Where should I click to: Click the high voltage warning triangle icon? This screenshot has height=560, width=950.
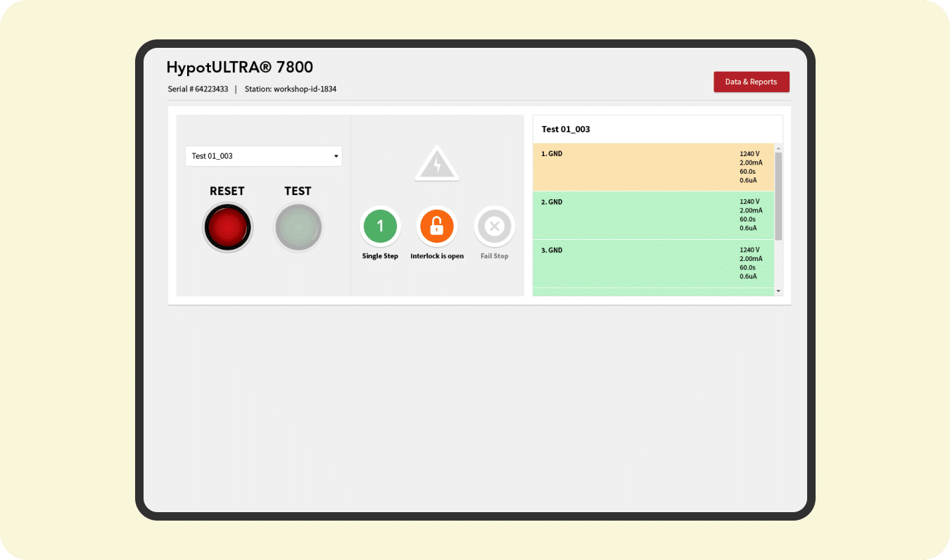pos(437,164)
